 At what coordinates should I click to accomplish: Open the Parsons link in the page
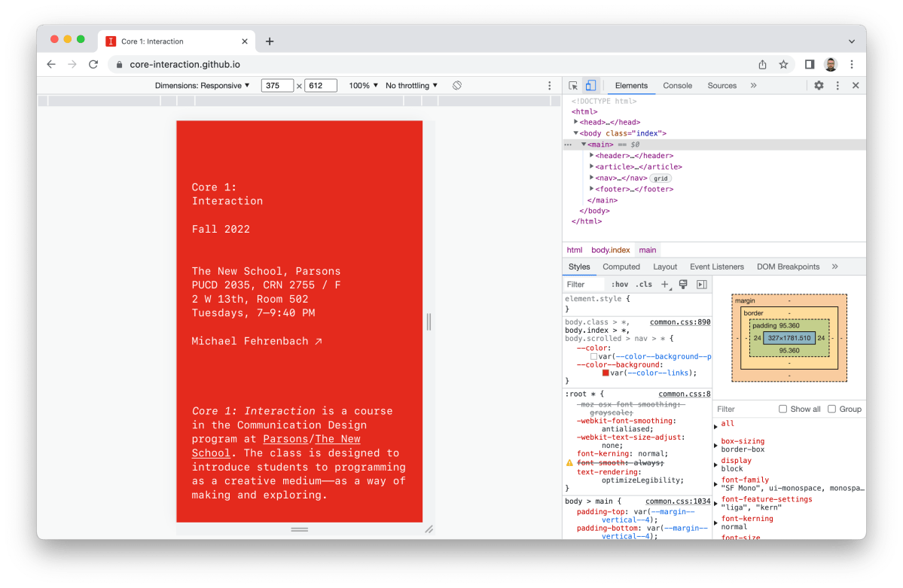pyautogui.click(x=285, y=440)
